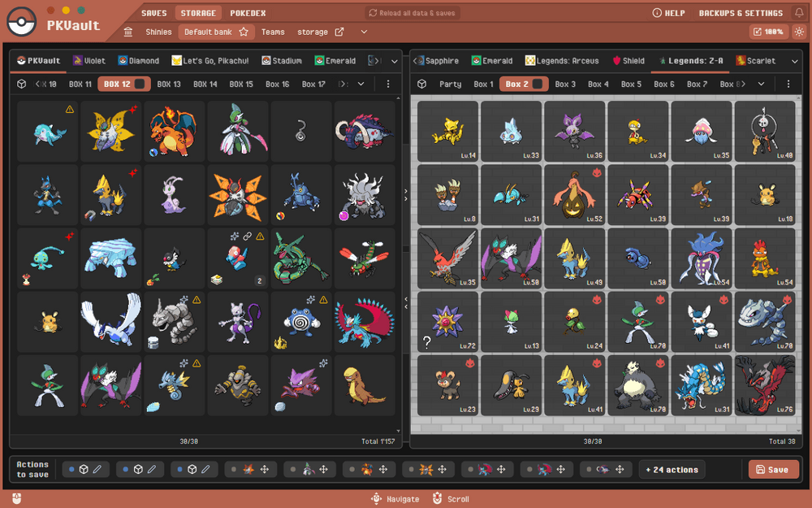Select the Poliwhirl holding a King's Rock
Screen dimensions: 812x508
[301, 322]
